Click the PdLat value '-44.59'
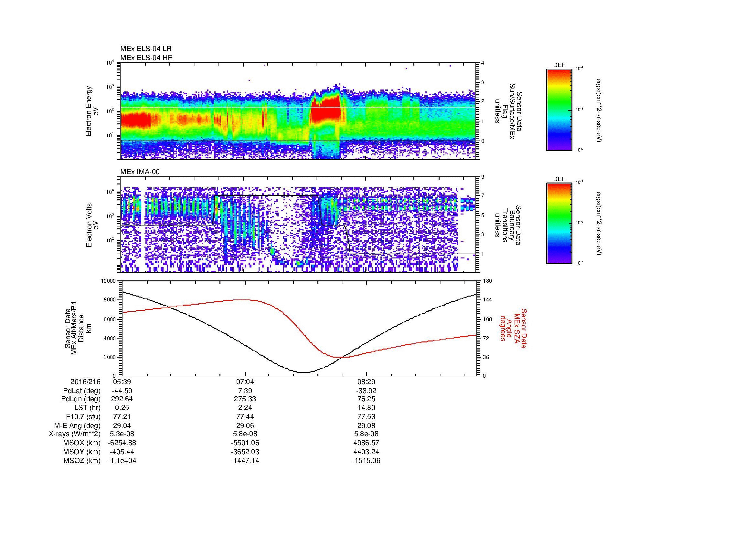 [x=122, y=391]
